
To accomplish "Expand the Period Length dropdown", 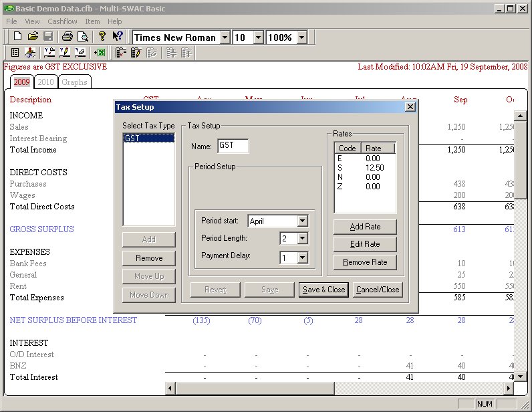I will point(302,238).
